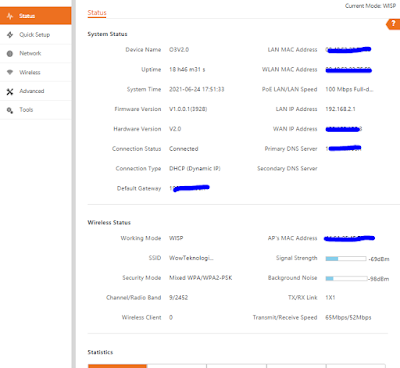Click the PoE LAN/LAN Speed label
The width and height of the screenshot is (400, 368).
[x=289, y=89]
